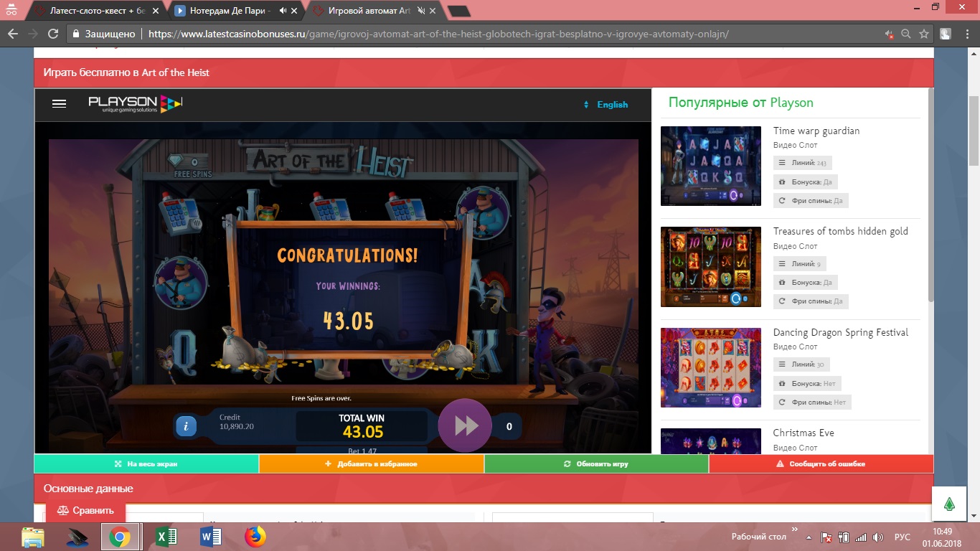Open Dancing Dragon Spring Festival link

[840, 332]
